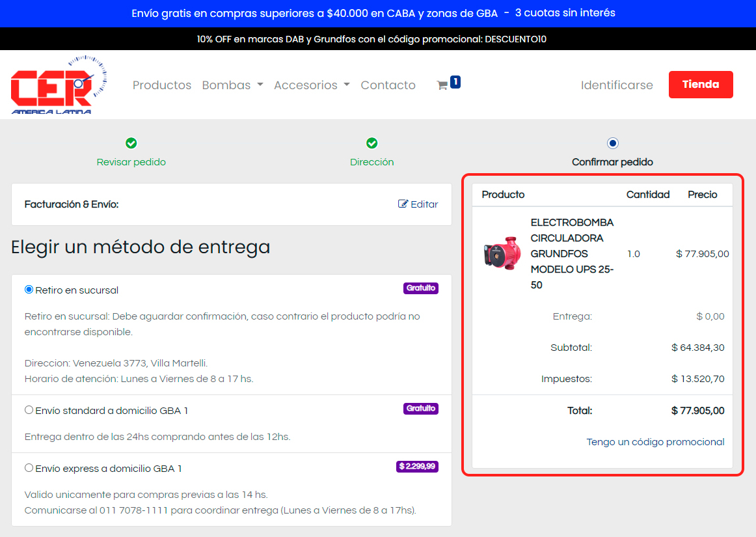756x537 pixels.
Task: Expand the Bombas dropdown menu
Action: click(232, 85)
